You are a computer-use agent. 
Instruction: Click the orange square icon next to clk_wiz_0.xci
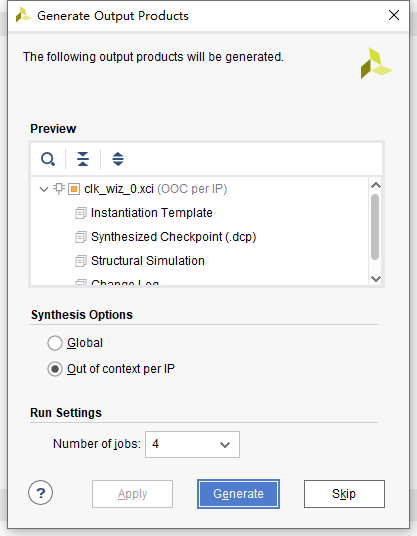click(x=74, y=189)
